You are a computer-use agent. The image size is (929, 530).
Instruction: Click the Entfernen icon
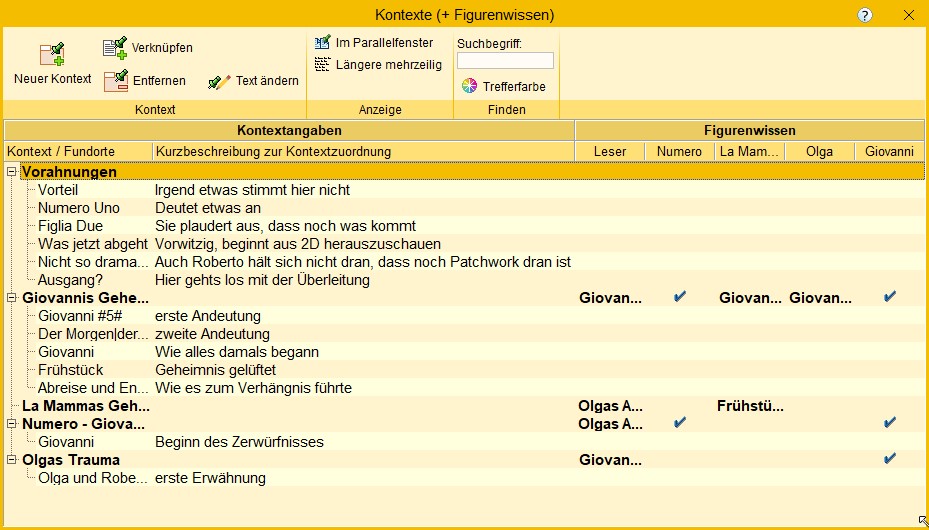point(116,81)
